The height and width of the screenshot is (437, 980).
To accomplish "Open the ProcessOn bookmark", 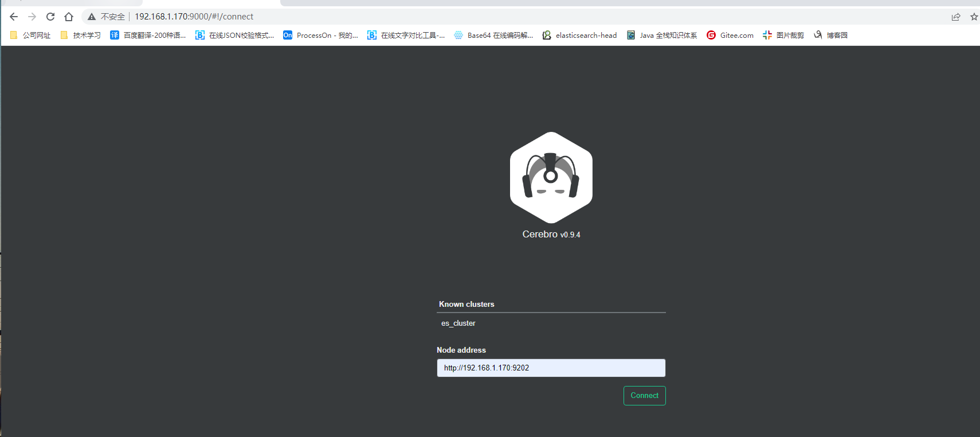I will click(x=321, y=35).
